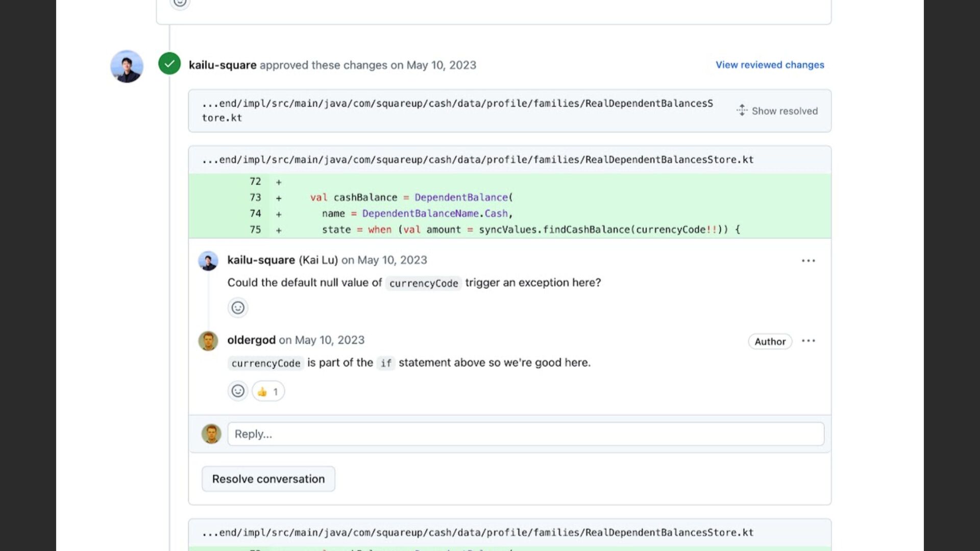
Task: Click emoji reaction icon at top
Action: pos(180,3)
